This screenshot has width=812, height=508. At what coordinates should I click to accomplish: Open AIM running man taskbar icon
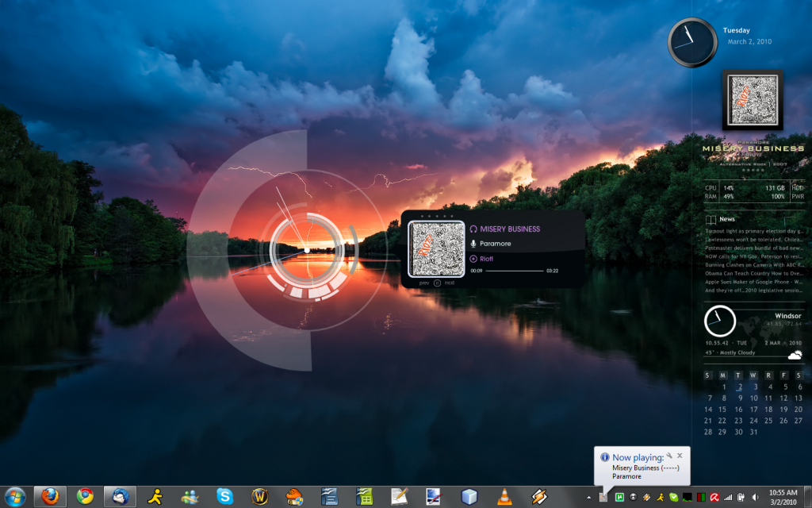[155, 497]
